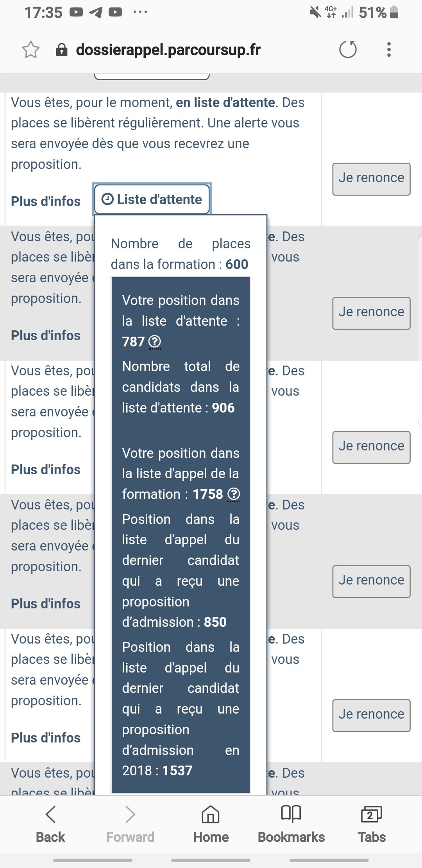Image resolution: width=422 pixels, height=868 pixels.
Task: Tap the dossierappel.parcoursup.fr address bar
Action: 168,50
